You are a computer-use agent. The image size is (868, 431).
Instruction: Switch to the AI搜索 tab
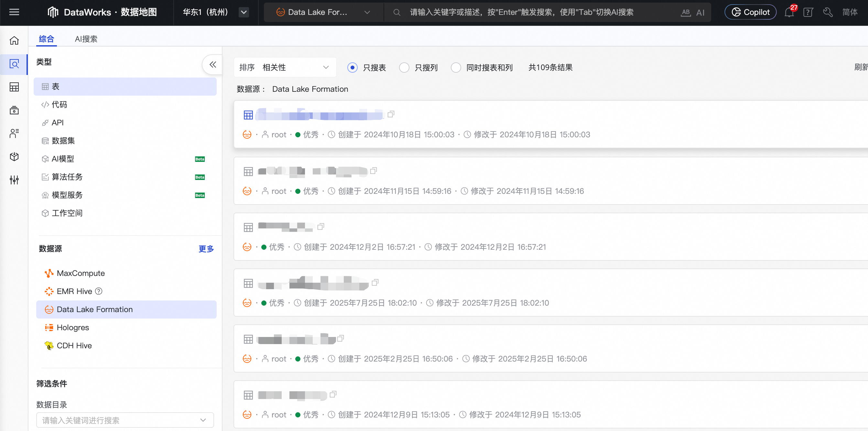pyautogui.click(x=86, y=39)
